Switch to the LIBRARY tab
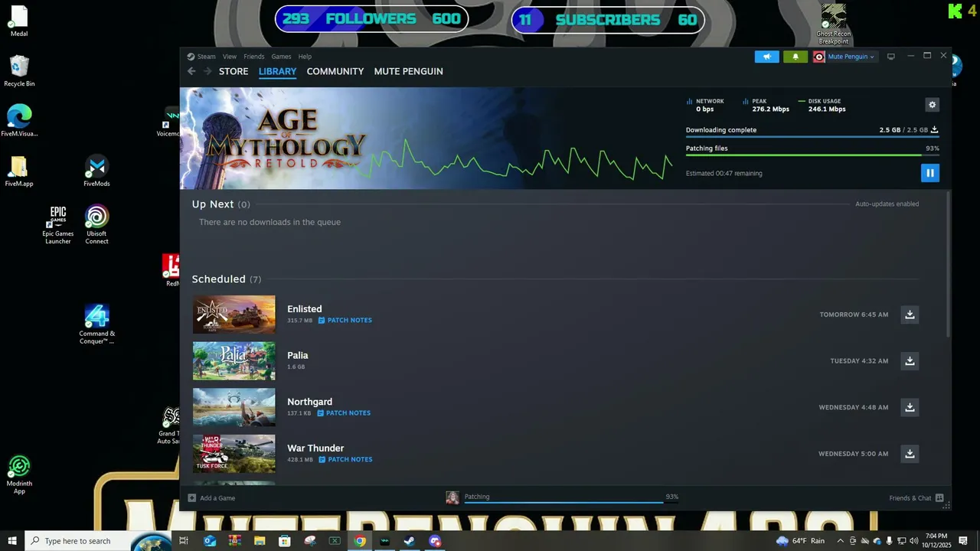Viewport: 980px width, 551px height. (x=277, y=71)
